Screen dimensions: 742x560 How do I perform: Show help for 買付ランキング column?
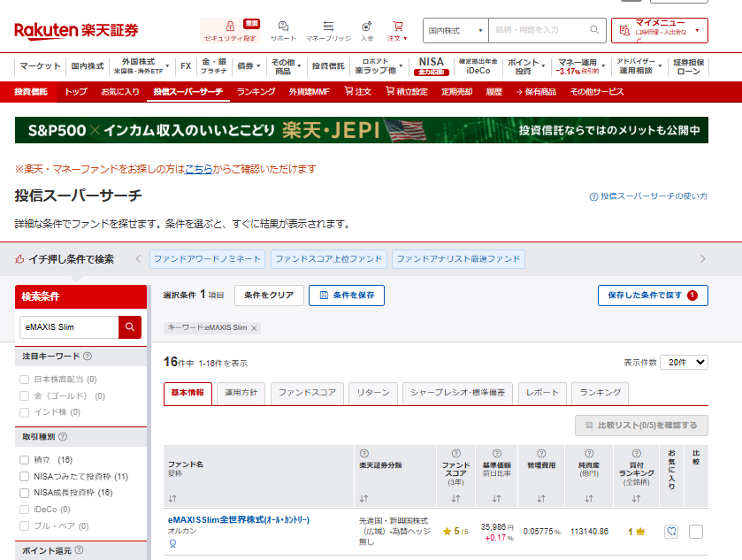pos(637,454)
